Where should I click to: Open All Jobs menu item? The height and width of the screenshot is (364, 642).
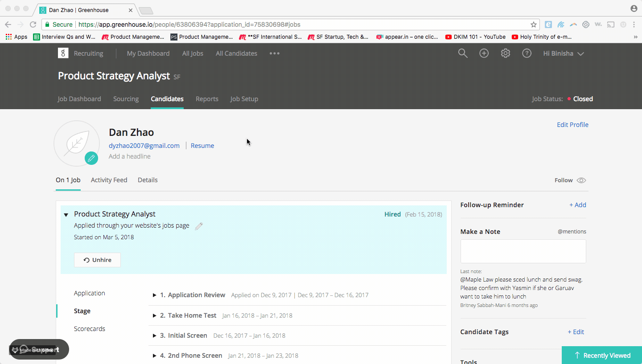pyautogui.click(x=193, y=53)
